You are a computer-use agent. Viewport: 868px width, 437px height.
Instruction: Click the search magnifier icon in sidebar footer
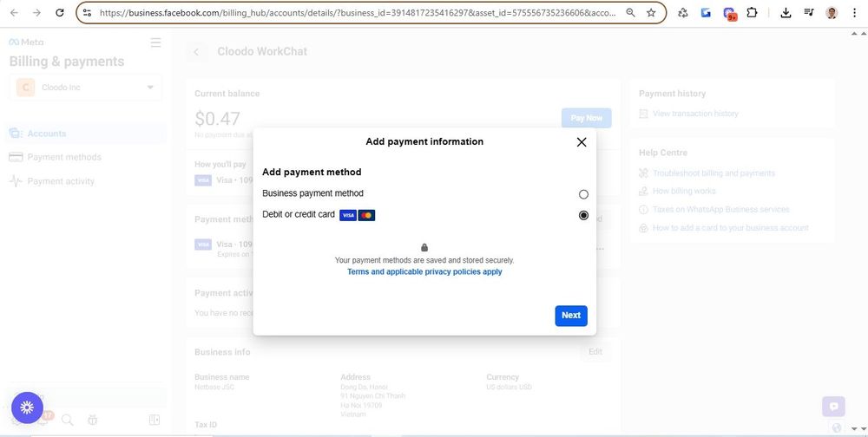point(68,420)
